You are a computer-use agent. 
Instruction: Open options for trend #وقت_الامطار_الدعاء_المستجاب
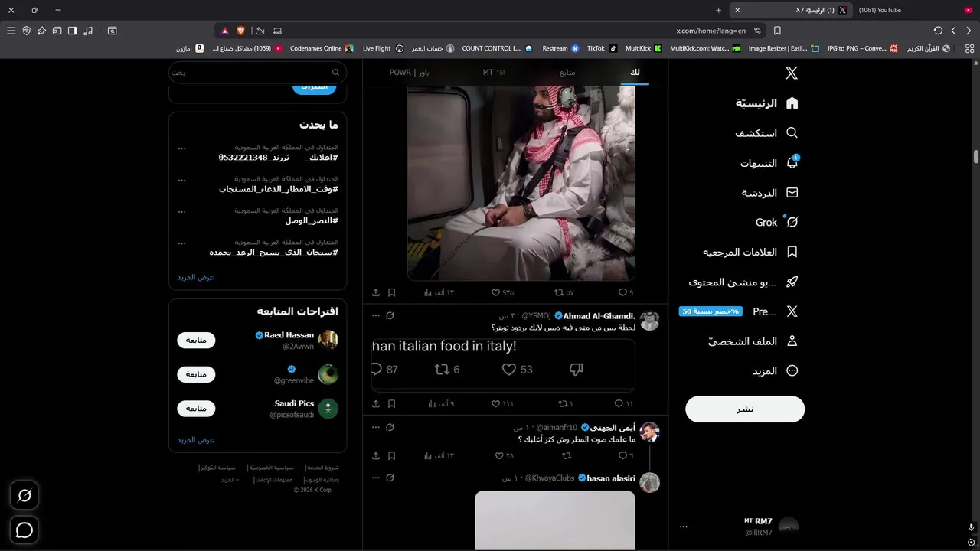click(x=181, y=180)
